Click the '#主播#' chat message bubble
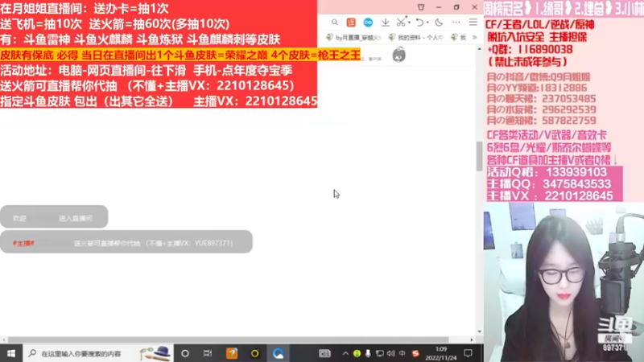The image size is (644, 362). click(x=126, y=242)
